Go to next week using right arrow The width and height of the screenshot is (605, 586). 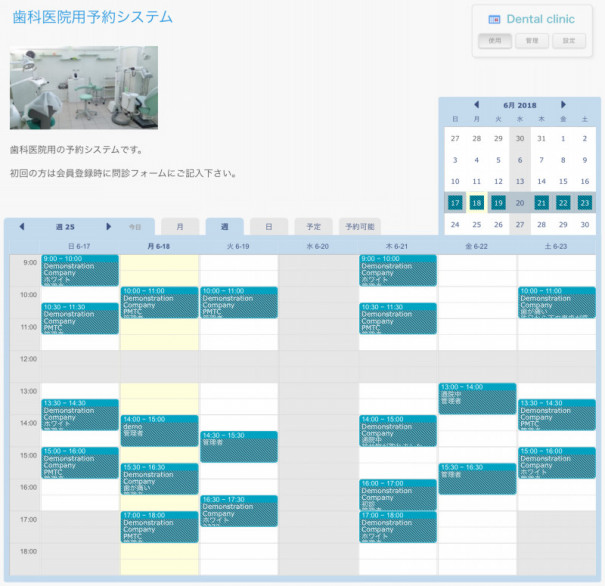tap(109, 227)
